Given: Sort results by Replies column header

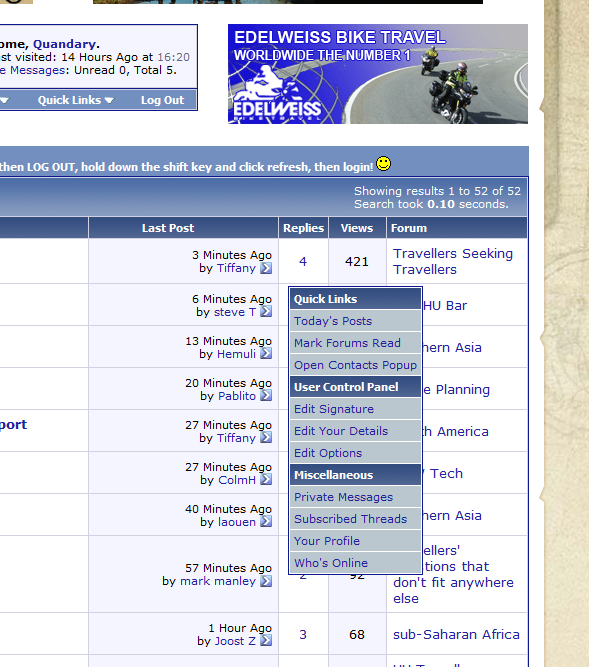Looking at the screenshot, I should click(304, 228).
